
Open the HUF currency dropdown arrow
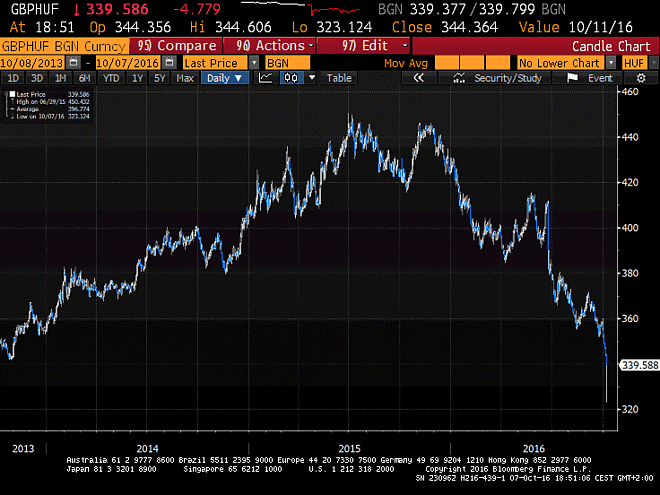tap(654, 63)
